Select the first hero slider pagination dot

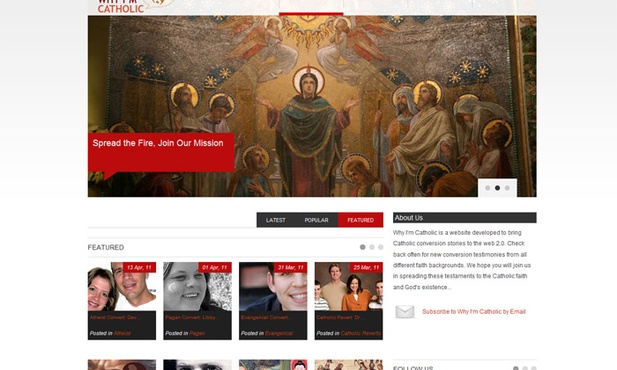(x=488, y=188)
